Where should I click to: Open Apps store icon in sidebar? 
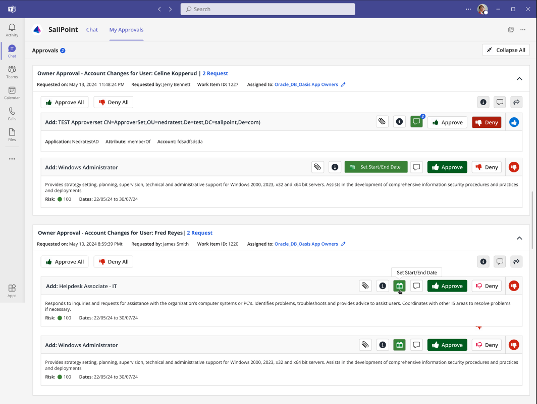[12, 290]
